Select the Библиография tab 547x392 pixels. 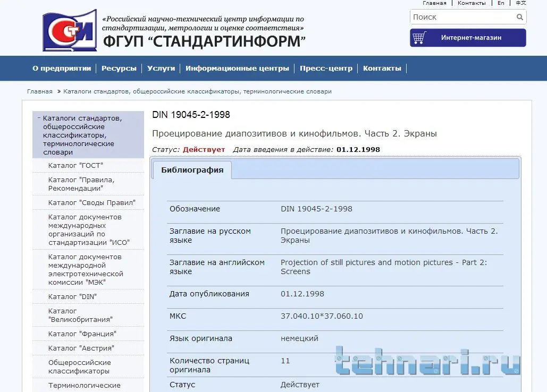[192, 170]
